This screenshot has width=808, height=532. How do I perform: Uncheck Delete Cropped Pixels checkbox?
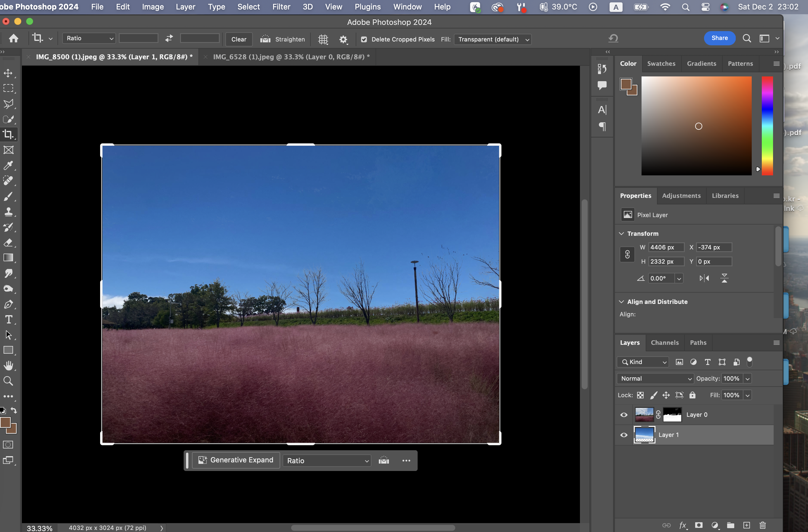point(364,39)
